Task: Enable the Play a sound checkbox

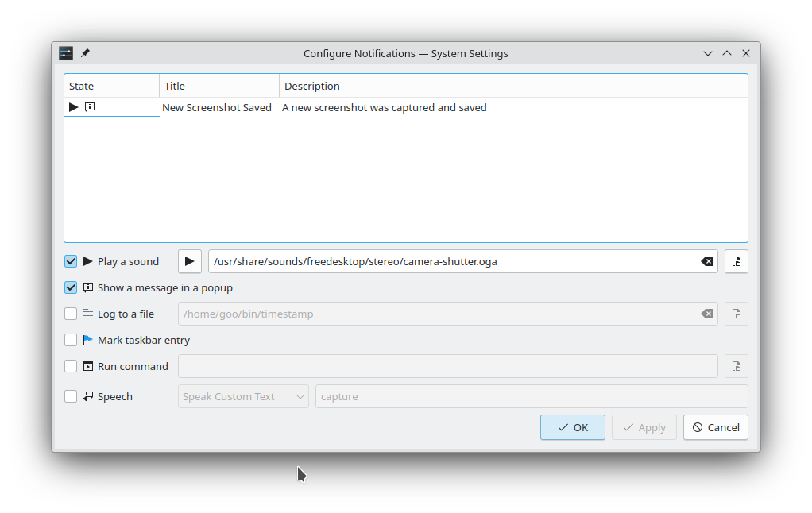Action: [x=71, y=261]
